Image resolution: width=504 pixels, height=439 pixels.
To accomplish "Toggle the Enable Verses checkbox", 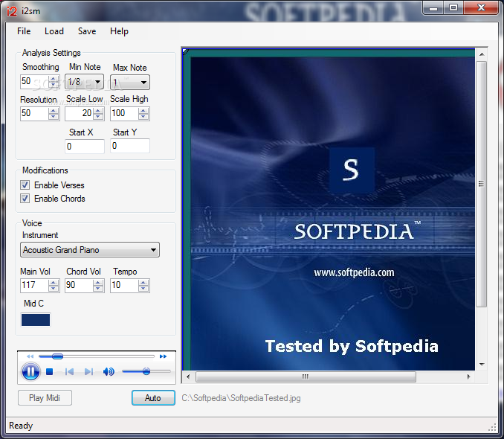I will pos(25,185).
